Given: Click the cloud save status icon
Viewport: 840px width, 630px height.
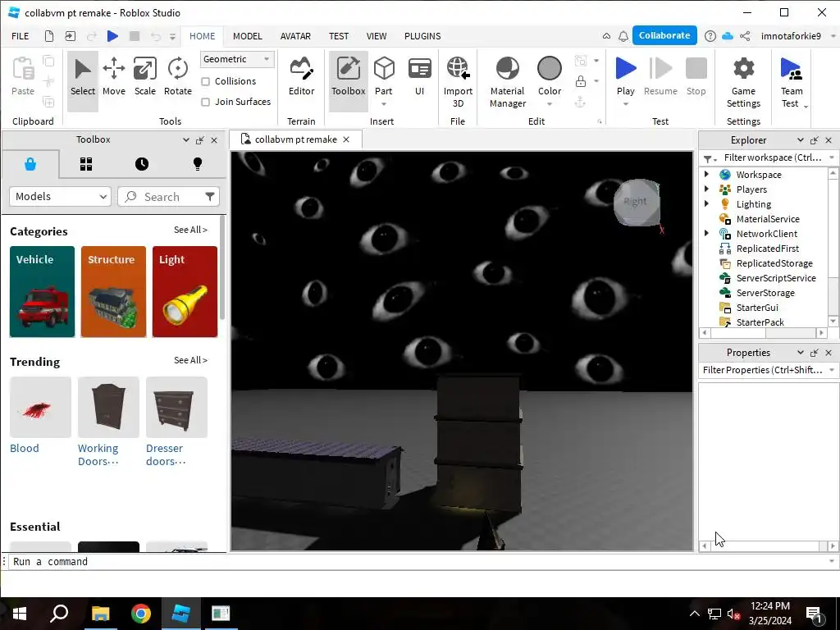Looking at the screenshot, I should click(728, 36).
